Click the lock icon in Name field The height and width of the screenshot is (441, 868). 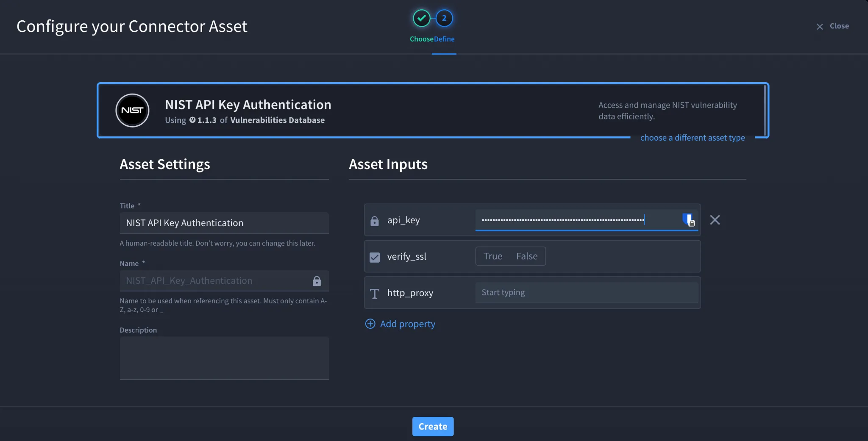click(317, 281)
